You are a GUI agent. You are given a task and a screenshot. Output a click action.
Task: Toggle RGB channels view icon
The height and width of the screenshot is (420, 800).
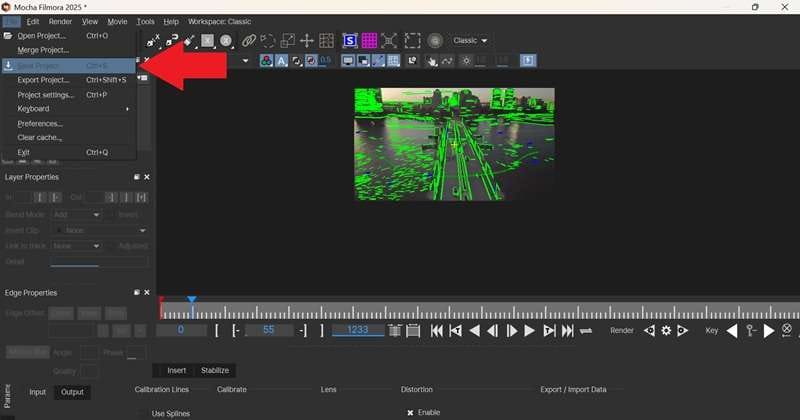tap(266, 61)
